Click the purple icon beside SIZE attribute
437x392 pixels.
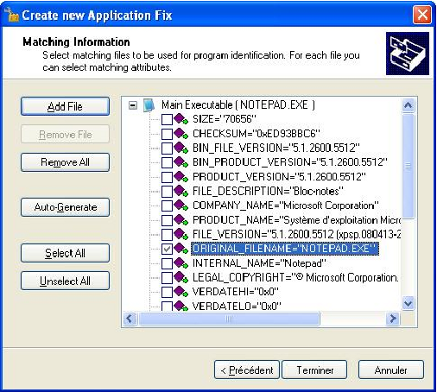[x=181, y=119]
